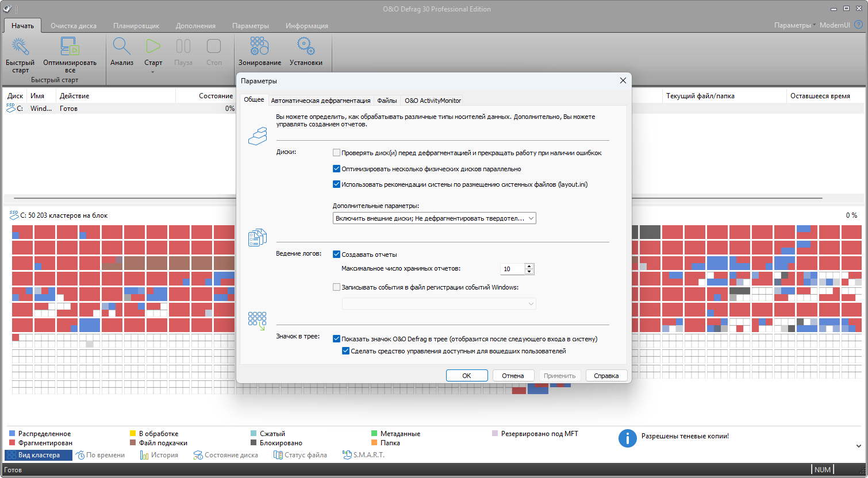Switch to the Вид кластера cluster view
This screenshot has height=478, width=868.
point(39,455)
